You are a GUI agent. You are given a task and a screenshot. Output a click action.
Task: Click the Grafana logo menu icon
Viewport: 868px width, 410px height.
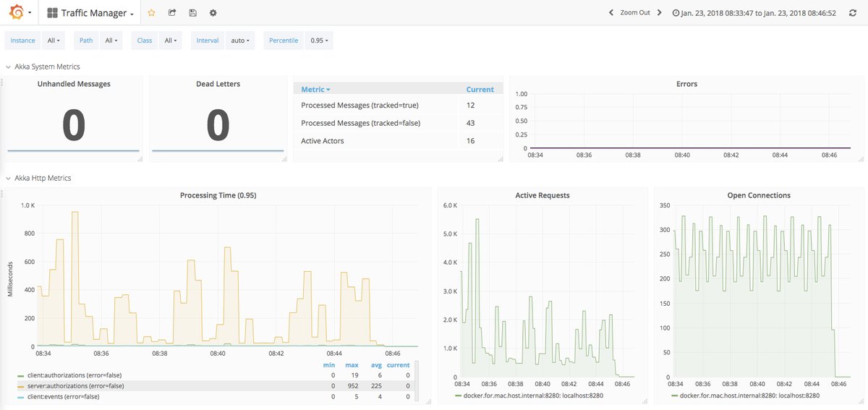point(14,13)
